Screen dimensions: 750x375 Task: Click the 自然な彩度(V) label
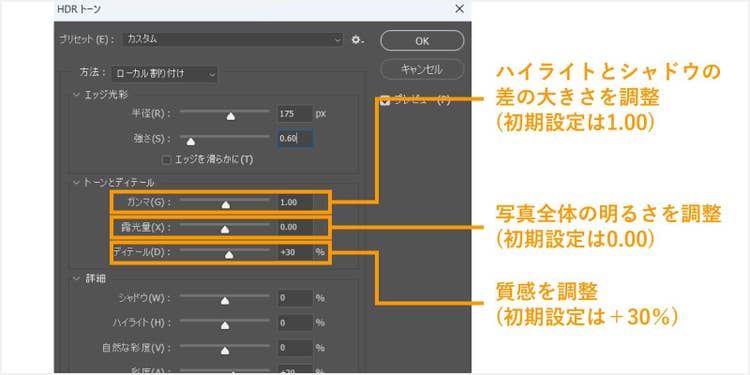[137, 348]
